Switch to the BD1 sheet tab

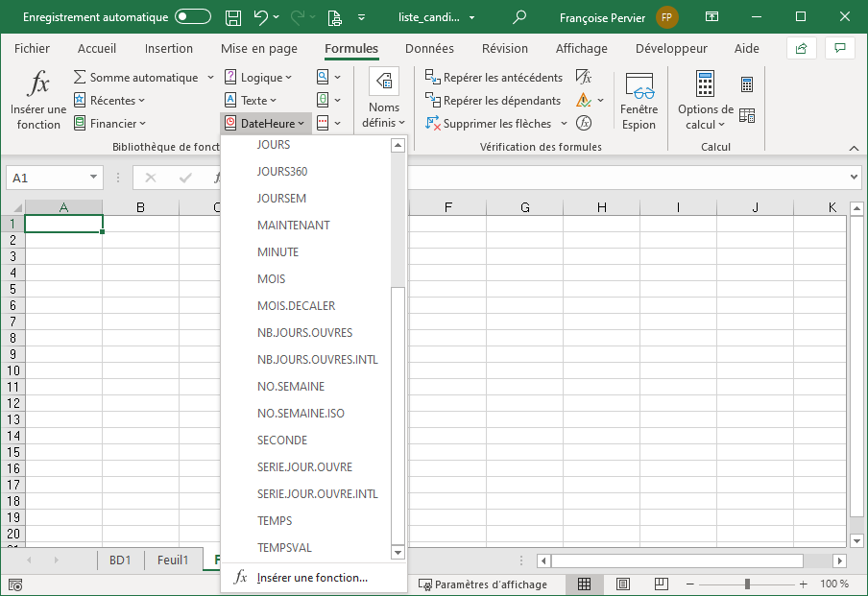click(120, 560)
